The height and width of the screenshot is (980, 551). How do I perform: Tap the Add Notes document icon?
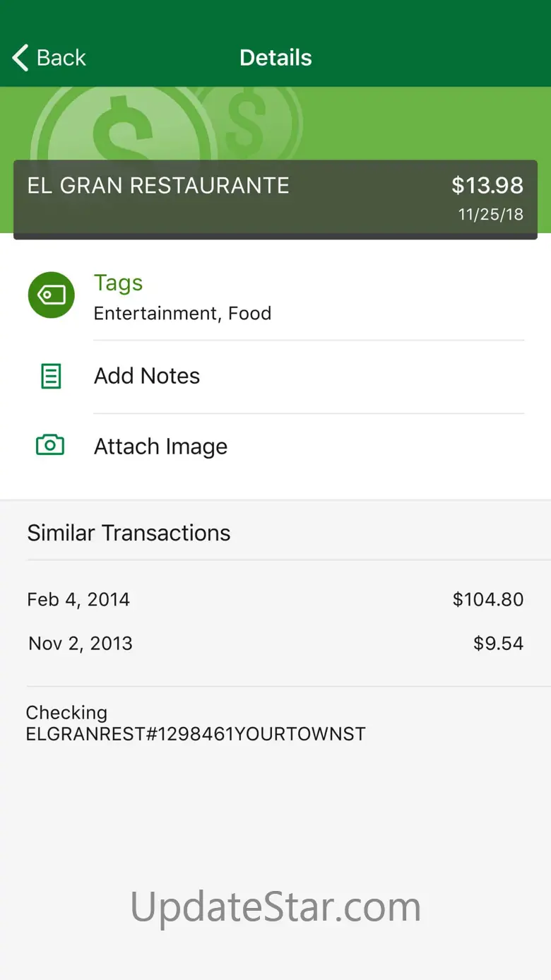click(x=51, y=376)
